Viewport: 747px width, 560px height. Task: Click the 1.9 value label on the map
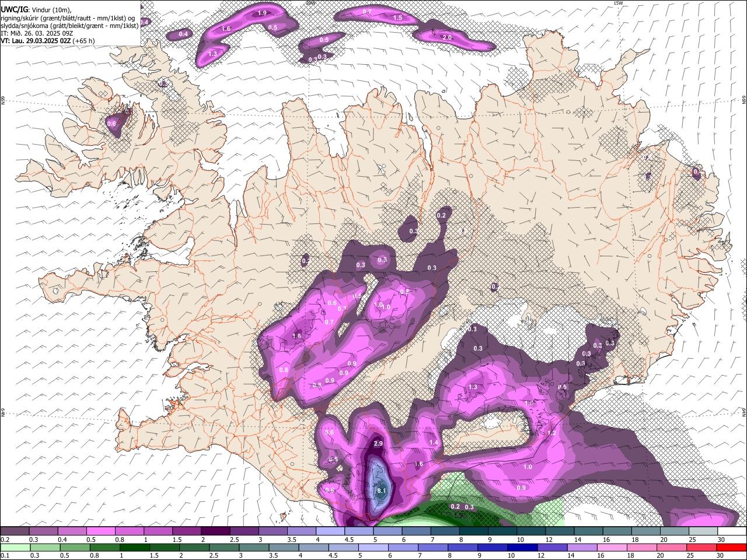(x=262, y=13)
